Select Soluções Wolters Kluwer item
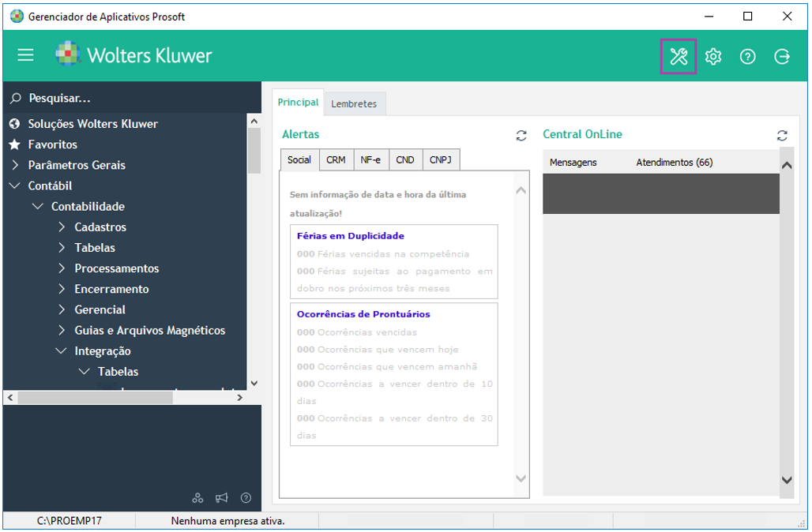 (x=93, y=124)
